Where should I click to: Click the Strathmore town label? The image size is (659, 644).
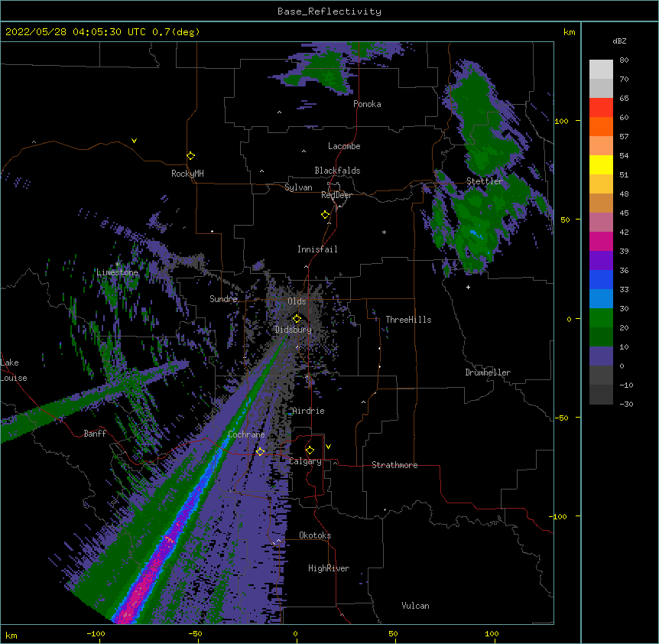pyautogui.click(x=394, y=465)
